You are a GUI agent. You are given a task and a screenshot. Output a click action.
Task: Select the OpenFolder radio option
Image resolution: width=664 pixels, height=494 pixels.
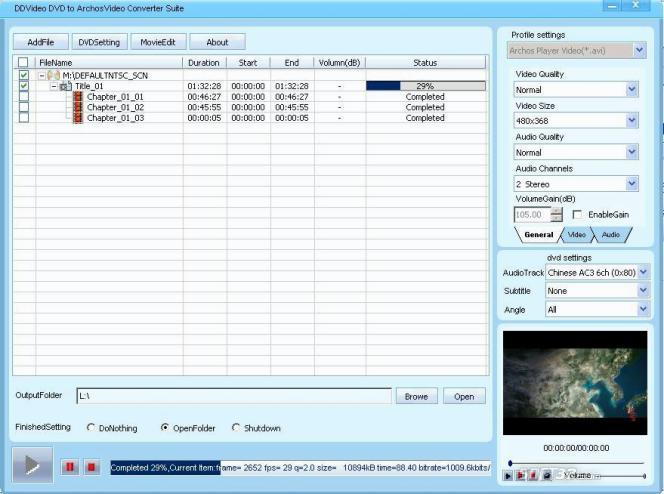165,428
